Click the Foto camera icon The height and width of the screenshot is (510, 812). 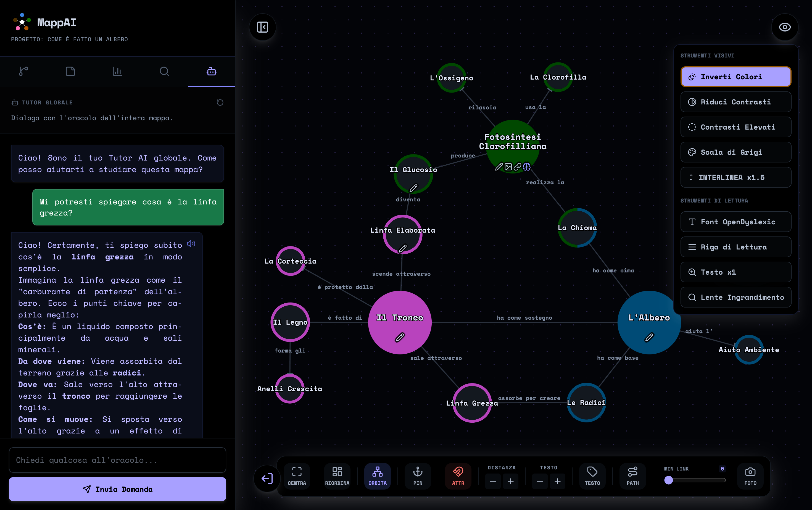point(750,476)
